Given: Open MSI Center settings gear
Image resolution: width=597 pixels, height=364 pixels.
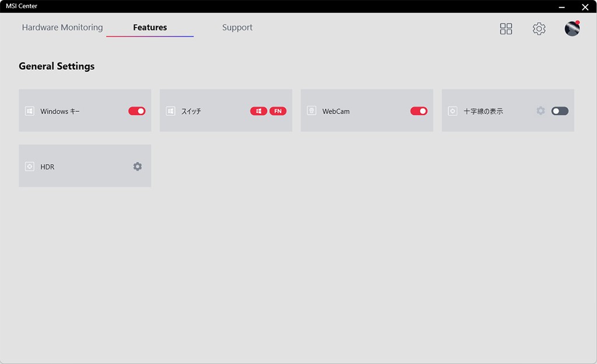Looking at the screenshot, I should click(x=539, y=29).
